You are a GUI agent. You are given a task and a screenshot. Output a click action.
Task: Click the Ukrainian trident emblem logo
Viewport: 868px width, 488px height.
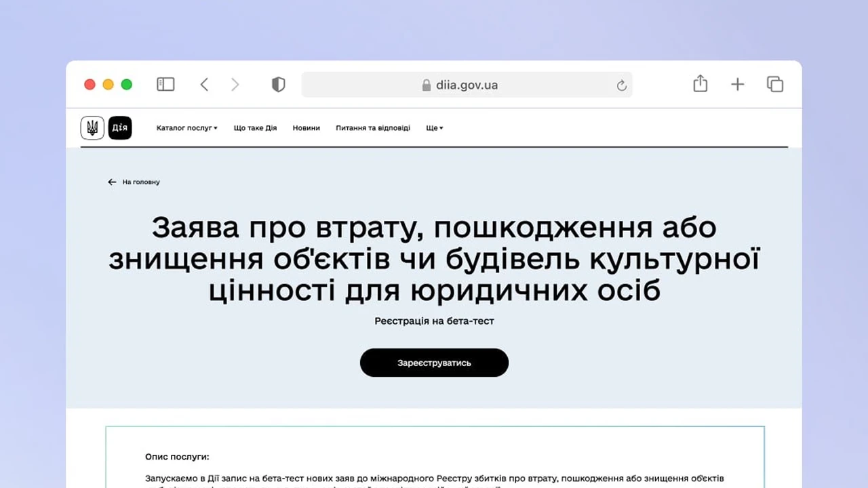click(x=93, y=127)
